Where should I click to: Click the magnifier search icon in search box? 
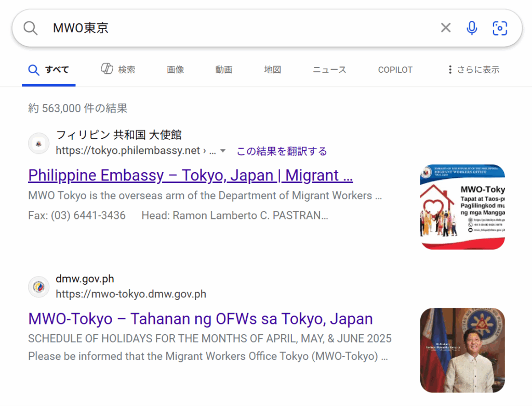click(30, 28)
